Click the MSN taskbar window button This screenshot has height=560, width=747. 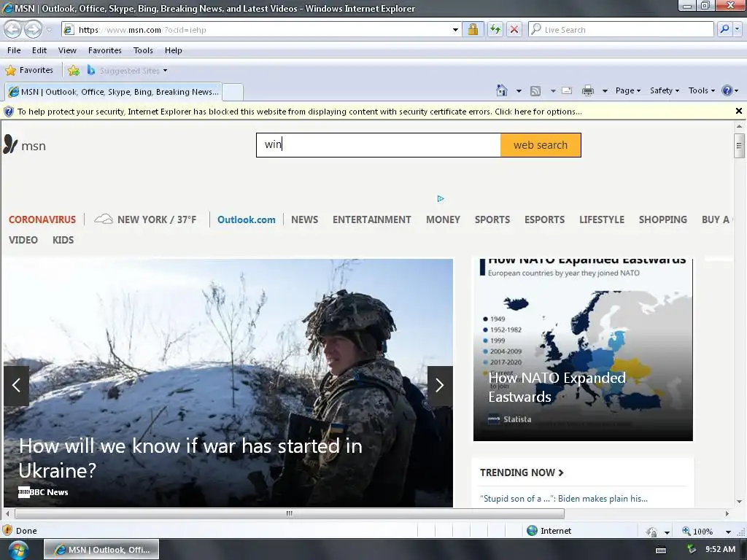[x=101, y=550]
